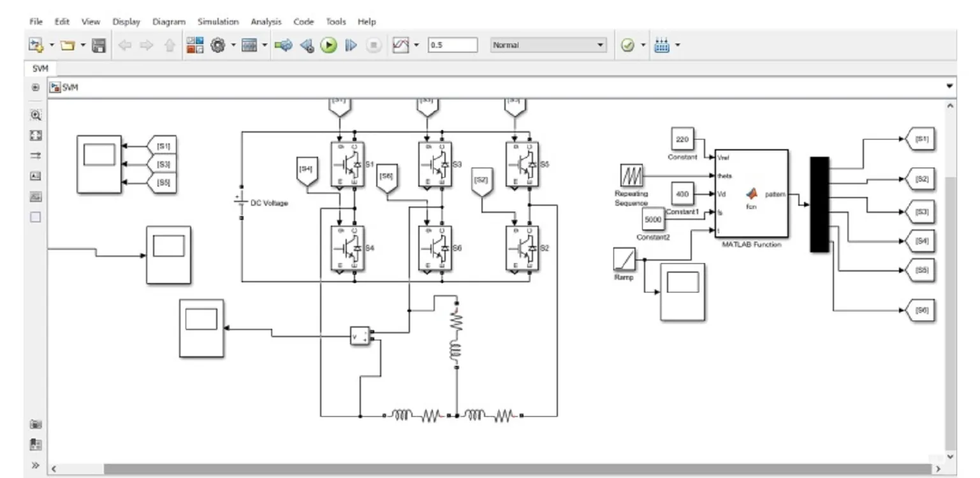Click the Step Forward icon

(x=351, y=45)
